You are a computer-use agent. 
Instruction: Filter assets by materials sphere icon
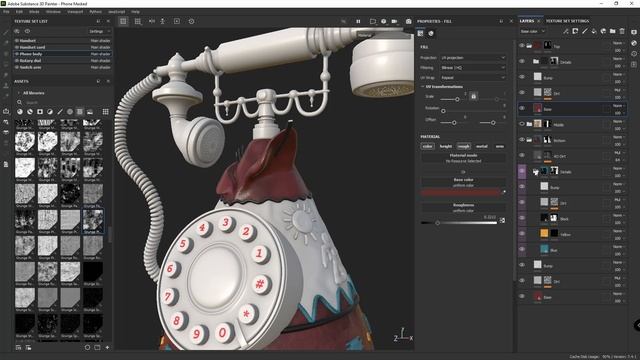pos(20,111)
